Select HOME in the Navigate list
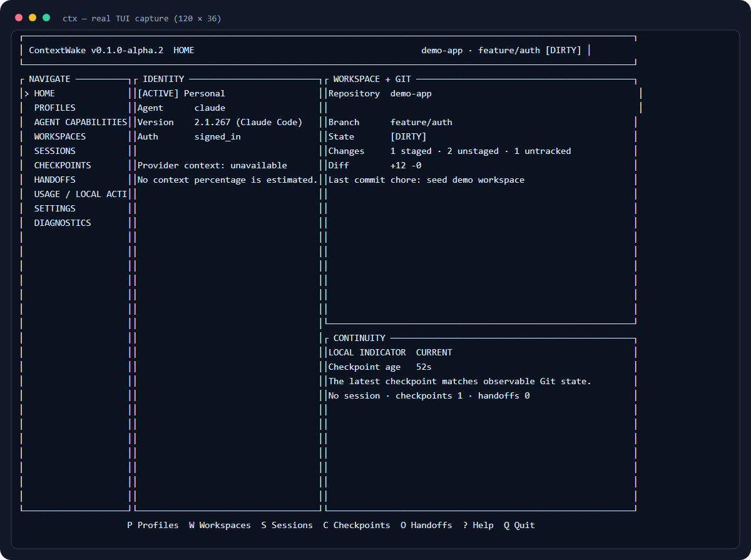751x560 pixels. click(x=44, y=93)
